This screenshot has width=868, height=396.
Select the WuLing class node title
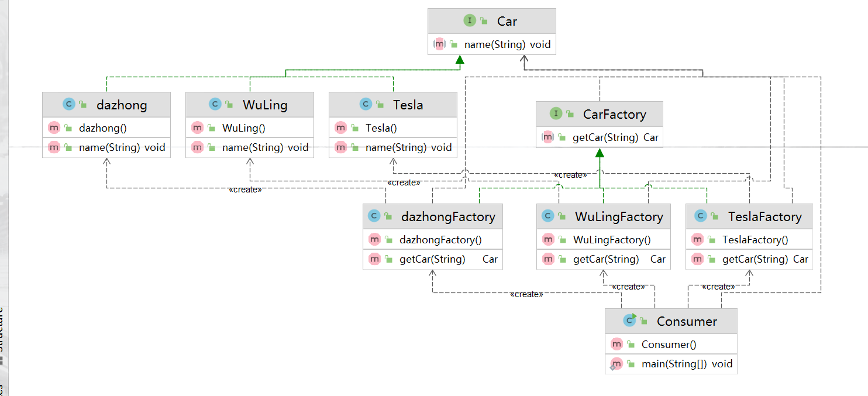coord(265,105)
